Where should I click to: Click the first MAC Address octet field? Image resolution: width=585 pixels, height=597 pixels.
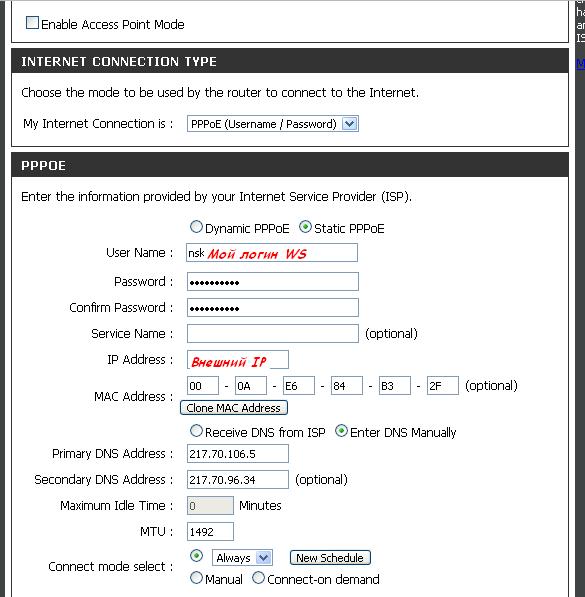click(x=203, y=386)
